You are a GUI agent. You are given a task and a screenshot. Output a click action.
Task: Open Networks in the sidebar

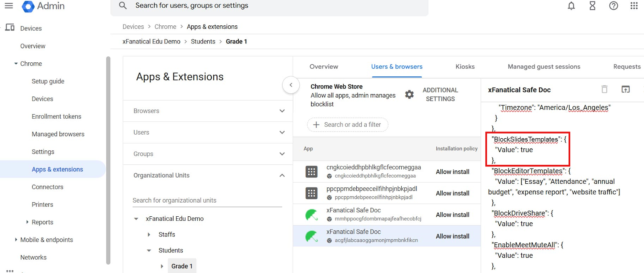coord(33,257)
